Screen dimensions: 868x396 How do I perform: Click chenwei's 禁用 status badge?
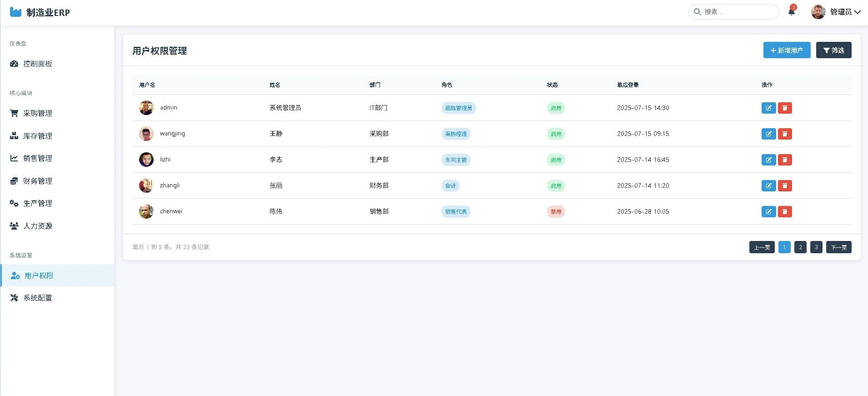(x=556, y=211)
